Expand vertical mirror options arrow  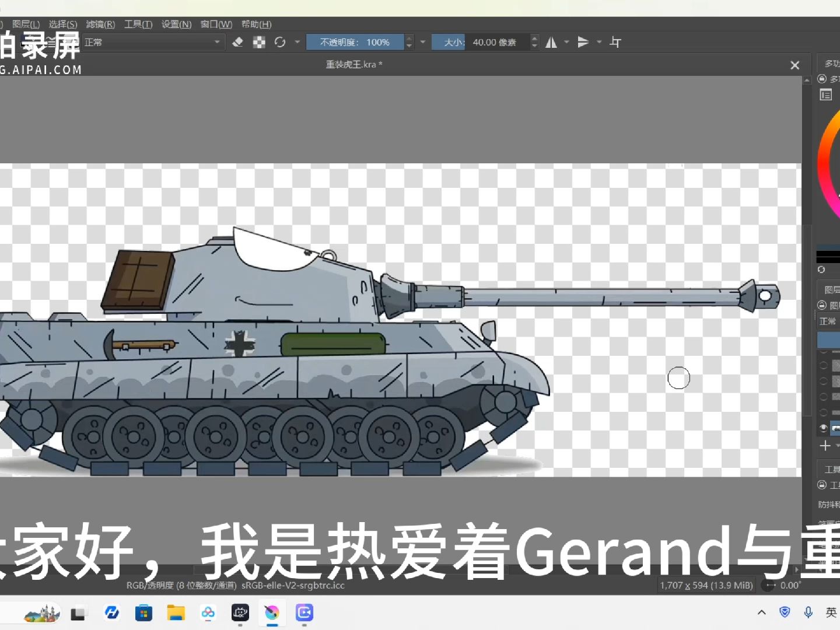coord(599,42)
